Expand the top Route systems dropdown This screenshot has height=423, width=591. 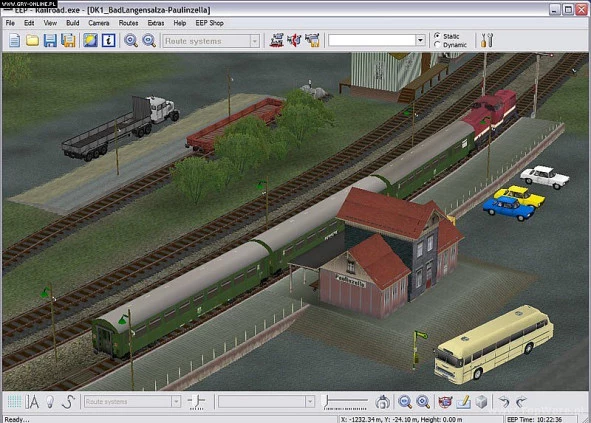coord(254,41)
